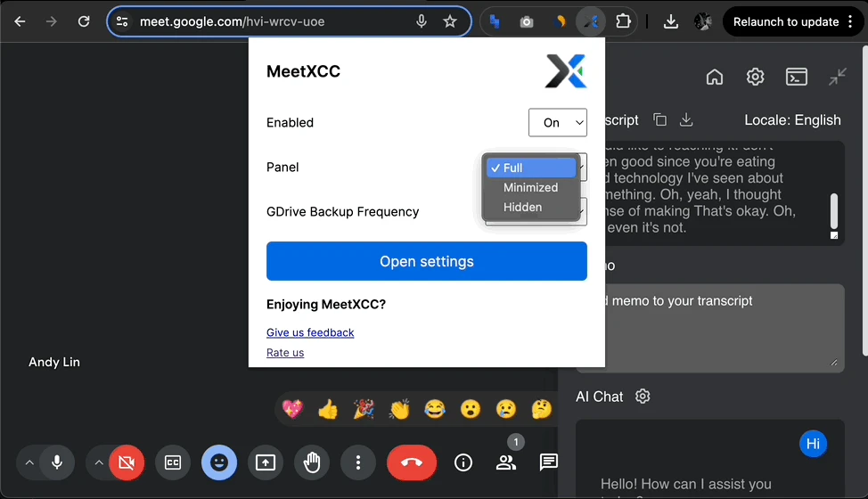Mute the microphone in Meet

coord(57,462)
